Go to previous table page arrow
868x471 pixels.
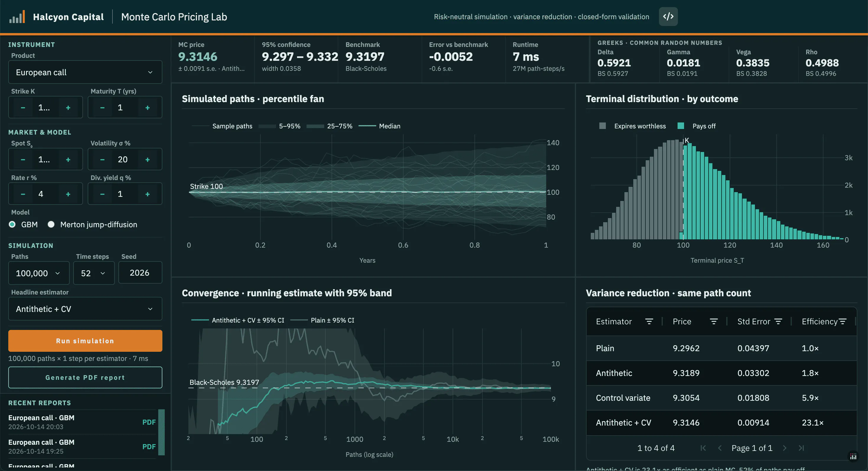pos(720,448)
